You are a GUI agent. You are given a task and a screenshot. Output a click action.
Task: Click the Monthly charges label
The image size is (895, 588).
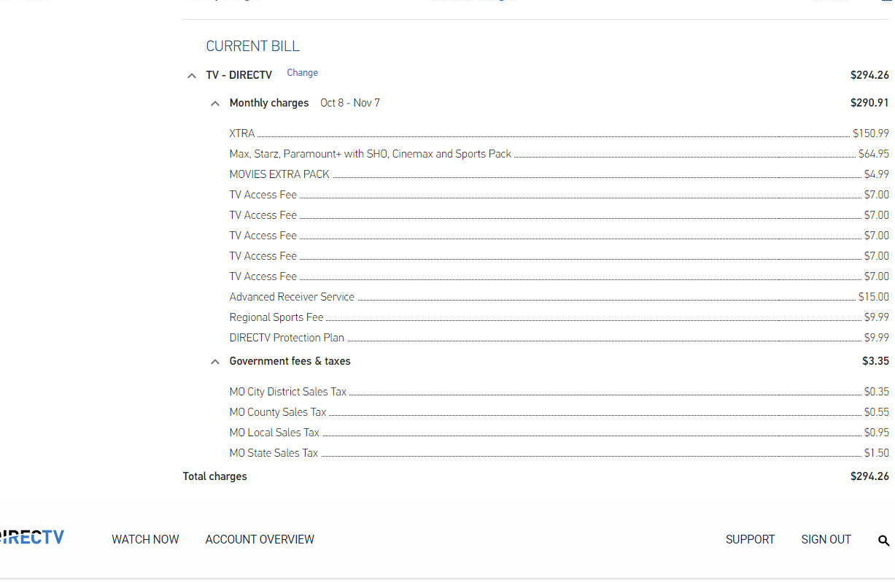click(x=269, y=103)
